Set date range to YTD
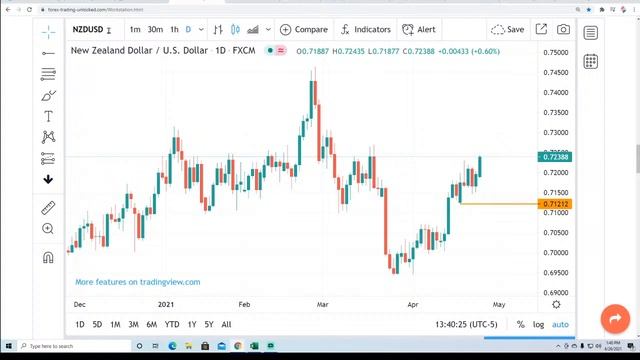The height and width of the screenshot is (360, 640). [172, 324]
